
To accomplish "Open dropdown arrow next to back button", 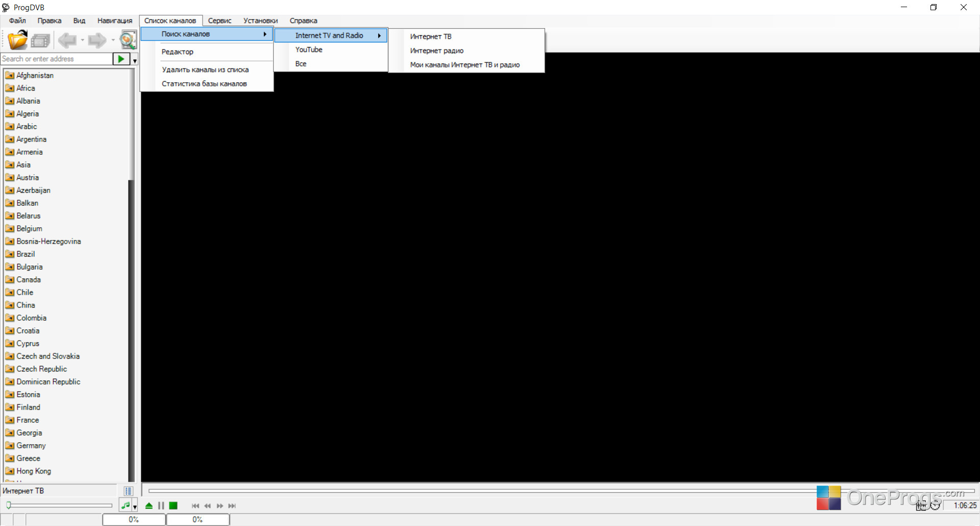I will (82, 40).
